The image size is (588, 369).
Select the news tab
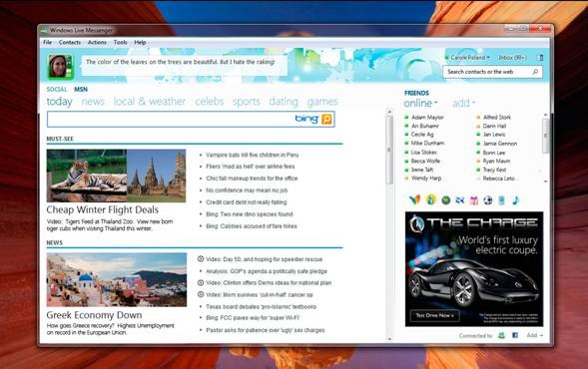point(93,101)
